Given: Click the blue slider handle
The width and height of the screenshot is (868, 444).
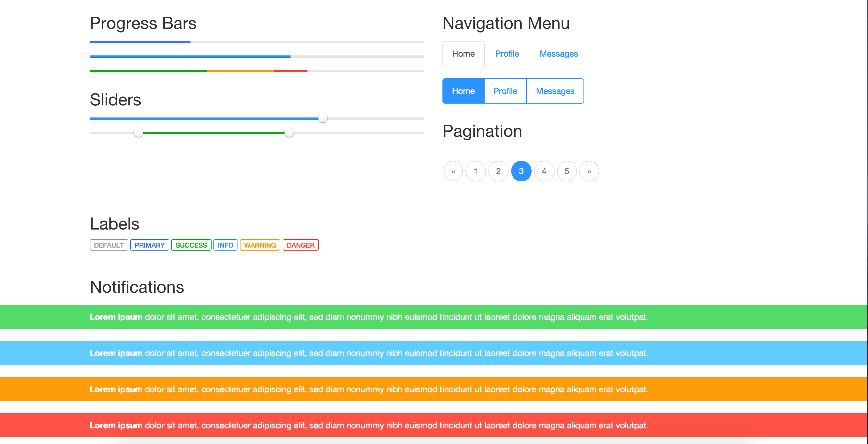Looking at the screenshot, I should coord(323,118).
